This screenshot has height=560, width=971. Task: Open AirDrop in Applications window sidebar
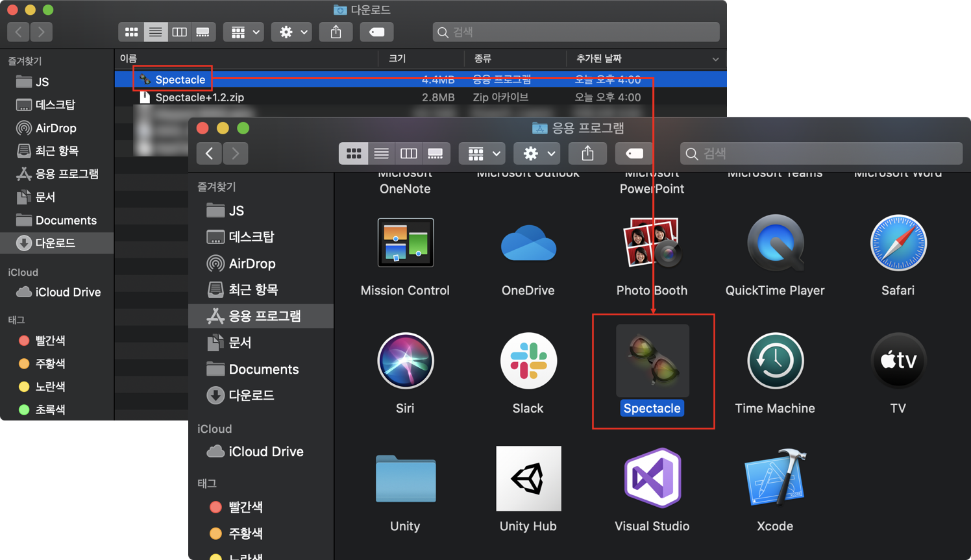click(x=261, y=263)
